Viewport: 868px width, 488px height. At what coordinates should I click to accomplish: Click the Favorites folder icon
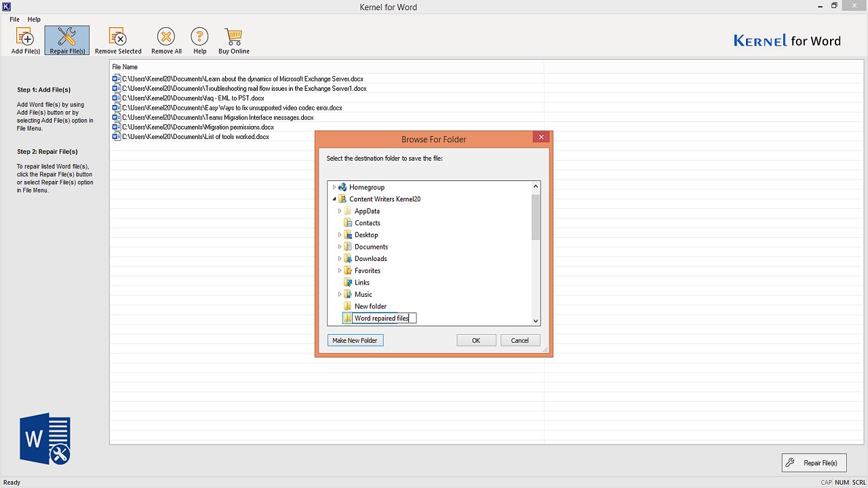348,270
